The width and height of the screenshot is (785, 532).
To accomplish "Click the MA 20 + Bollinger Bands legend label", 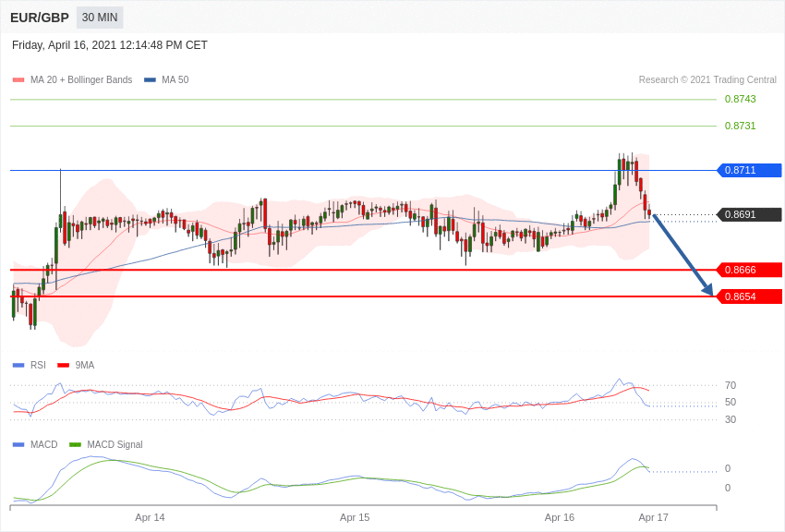I will click(81, 79).
